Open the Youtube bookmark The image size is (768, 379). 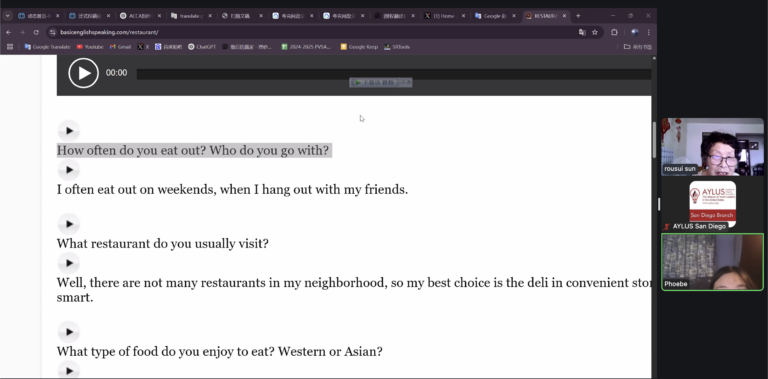pyautogui.click(x=90, y=47)
